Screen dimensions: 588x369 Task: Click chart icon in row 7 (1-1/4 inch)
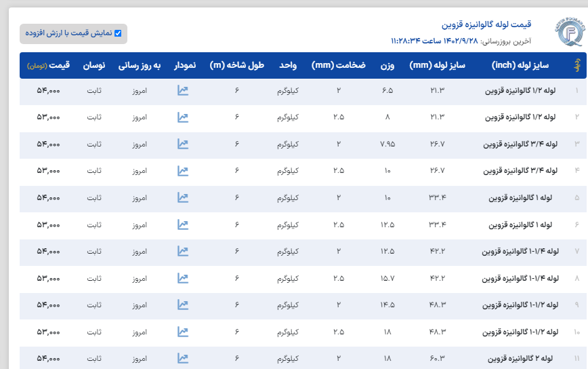coord(182,251)
